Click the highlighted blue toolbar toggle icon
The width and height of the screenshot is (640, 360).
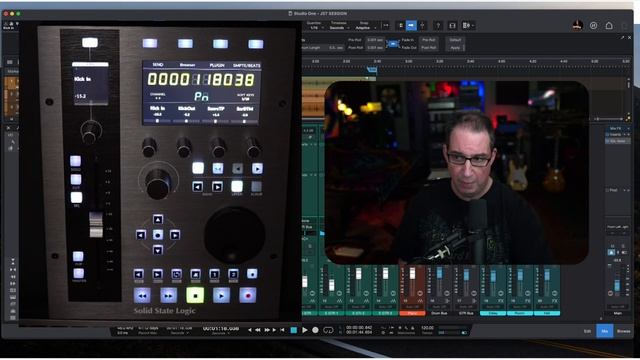click(x=411, y=26)
